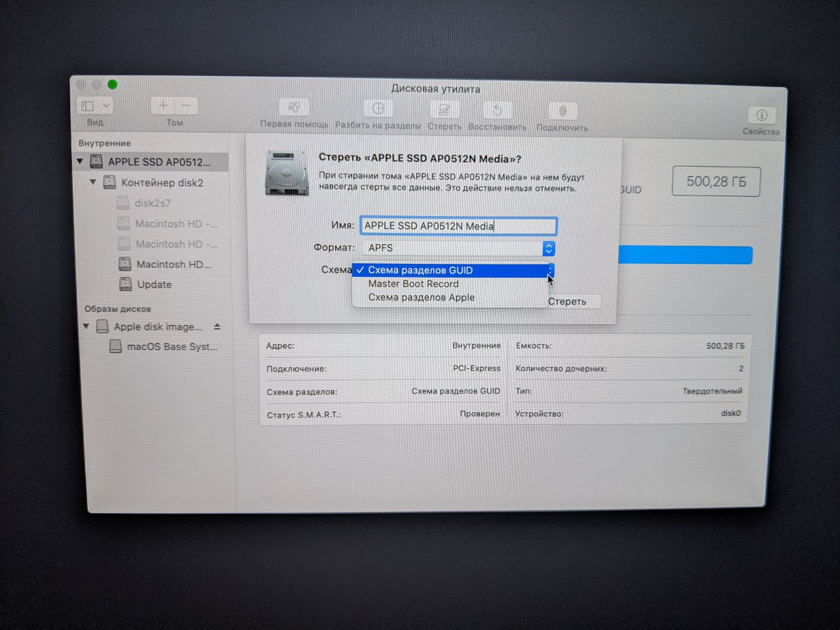Screen dimensions: 840x630
Task: Add a volume with the plus button
Action: point(163,105)
